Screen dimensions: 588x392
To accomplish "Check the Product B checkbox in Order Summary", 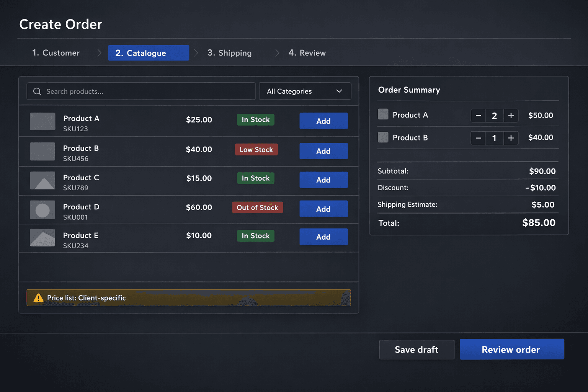I will tap(383, 137).
